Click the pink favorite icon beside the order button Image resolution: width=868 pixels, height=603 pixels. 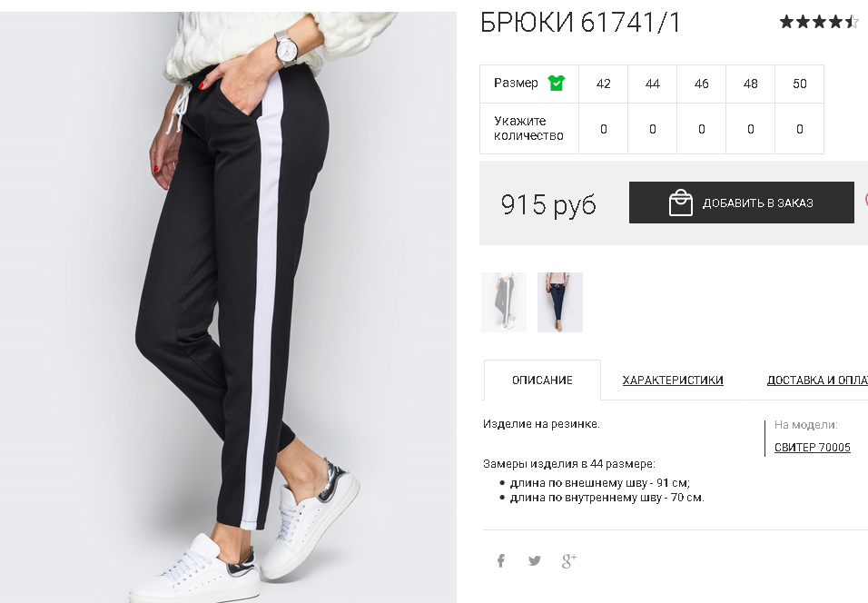866,200
